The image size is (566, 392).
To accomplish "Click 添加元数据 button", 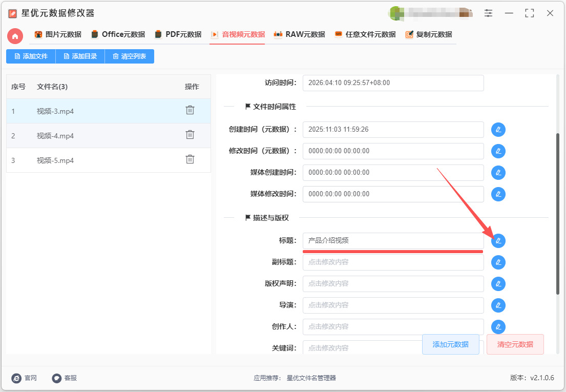I will tap(450, 344).
